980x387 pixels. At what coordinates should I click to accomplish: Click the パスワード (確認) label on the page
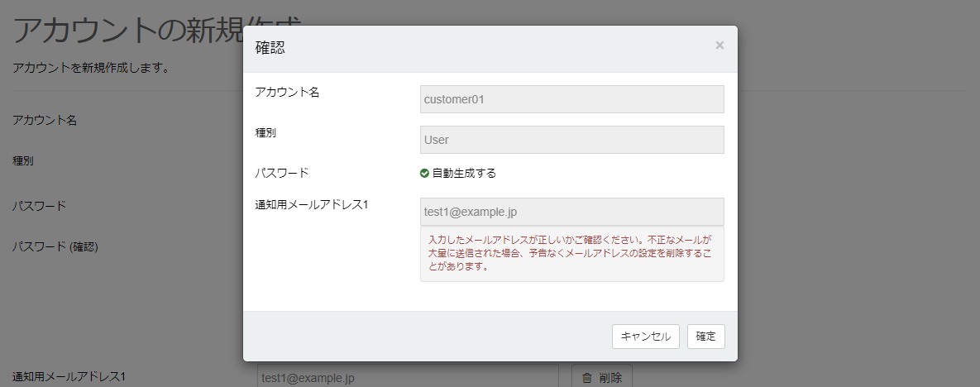(55, 246)
